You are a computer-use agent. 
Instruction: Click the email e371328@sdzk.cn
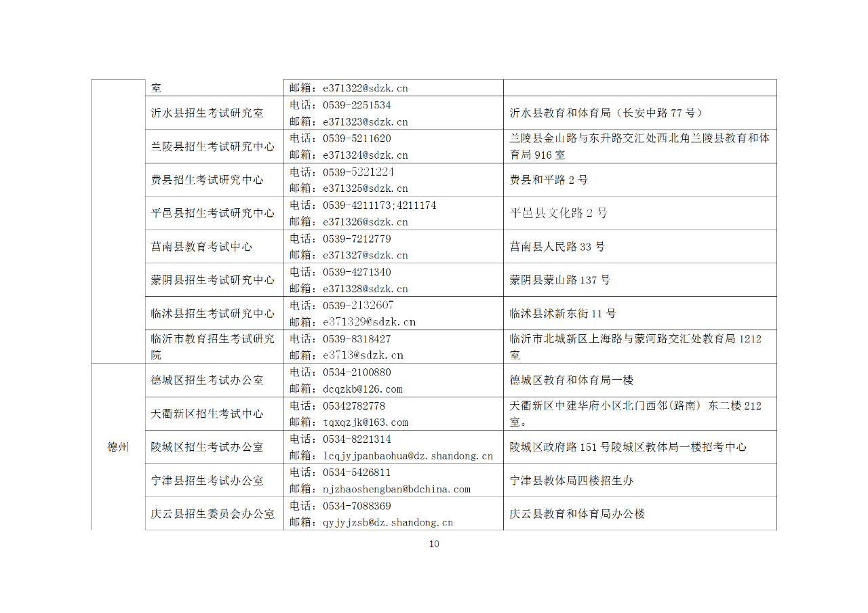pyautogui.click(x=365, y=289)
